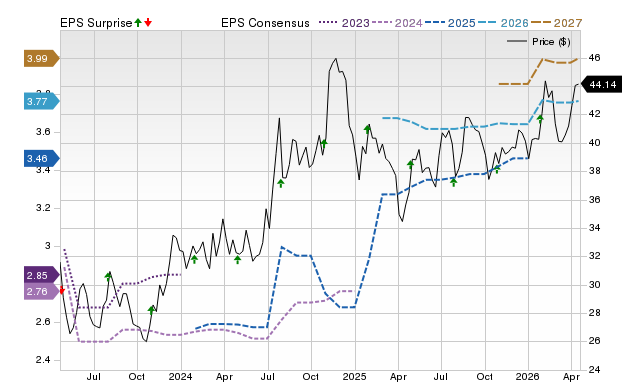Click the black 44.14 current price tag

601,84
